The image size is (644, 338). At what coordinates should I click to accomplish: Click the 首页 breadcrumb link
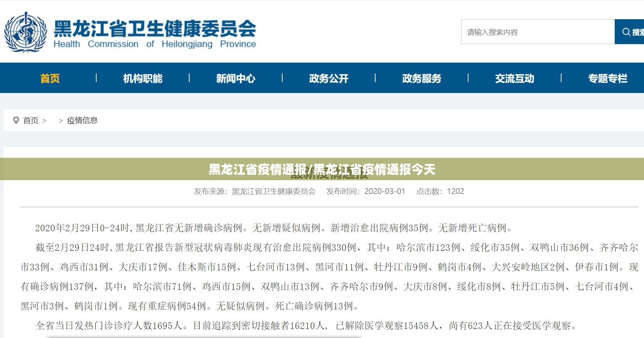click(31, 120)
